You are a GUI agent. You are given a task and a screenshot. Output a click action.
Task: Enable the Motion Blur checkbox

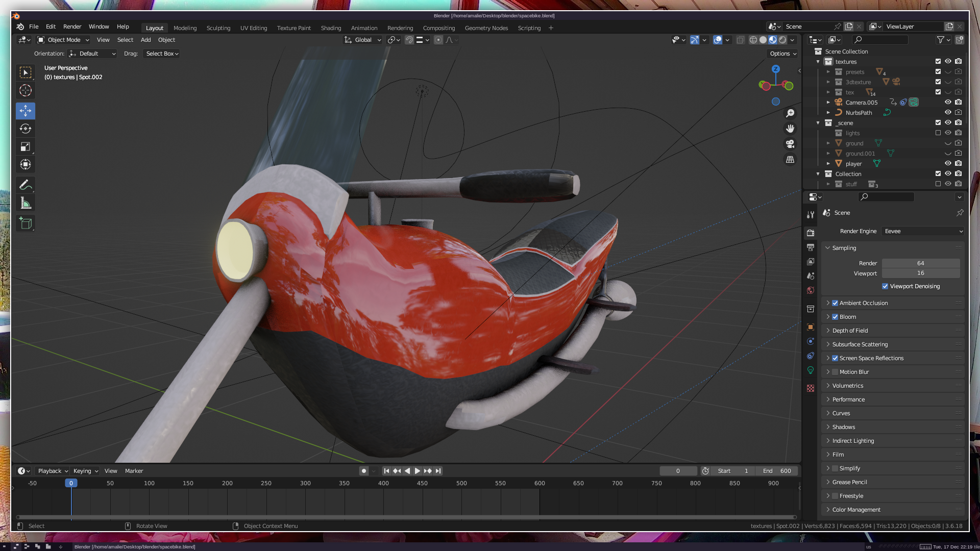835,372
